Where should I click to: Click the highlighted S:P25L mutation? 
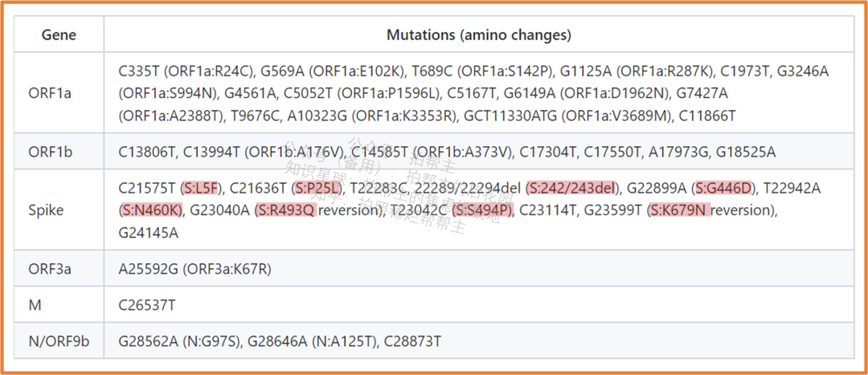click(319, 188)
